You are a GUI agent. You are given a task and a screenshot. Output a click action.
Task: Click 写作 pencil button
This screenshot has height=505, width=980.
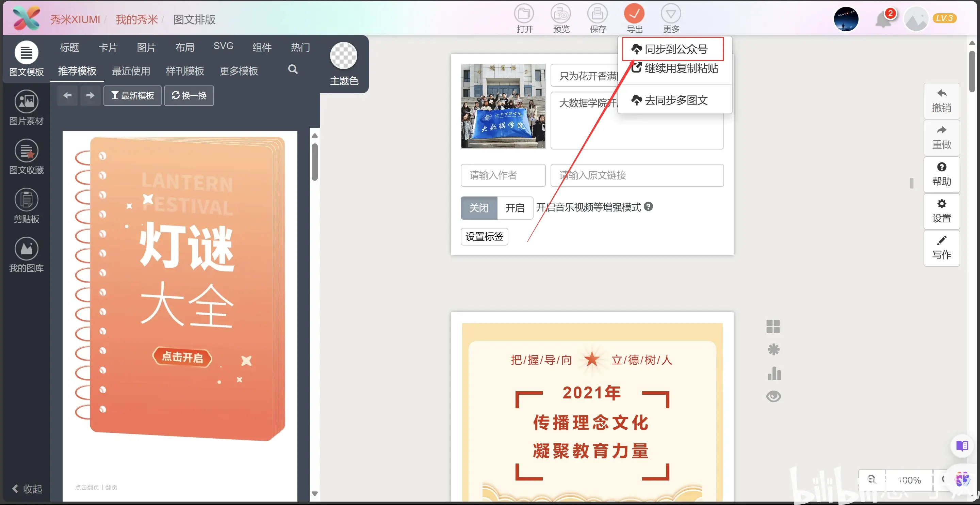(942, 248)
